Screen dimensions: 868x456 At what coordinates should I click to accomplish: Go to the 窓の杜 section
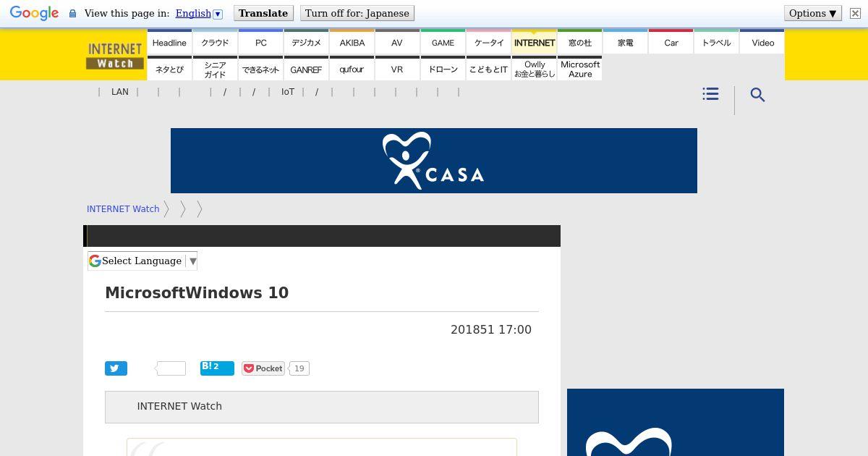[x=579, y=43]
